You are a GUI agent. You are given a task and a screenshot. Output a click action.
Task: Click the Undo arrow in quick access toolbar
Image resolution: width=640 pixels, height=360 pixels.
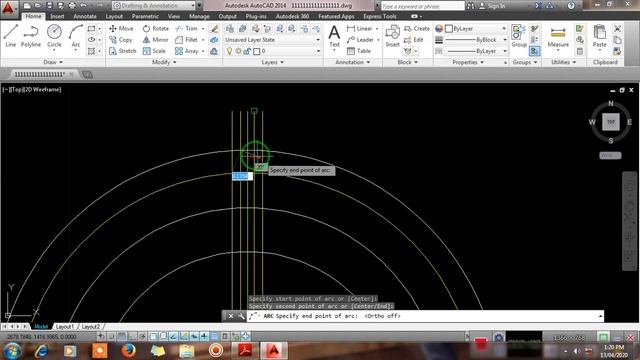[x=84, y=5]
